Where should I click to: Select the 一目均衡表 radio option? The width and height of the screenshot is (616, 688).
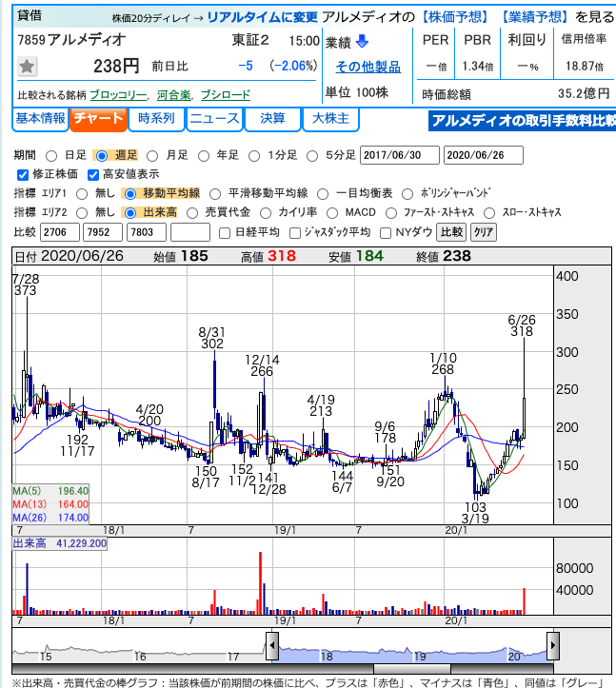tap(323, 194)
